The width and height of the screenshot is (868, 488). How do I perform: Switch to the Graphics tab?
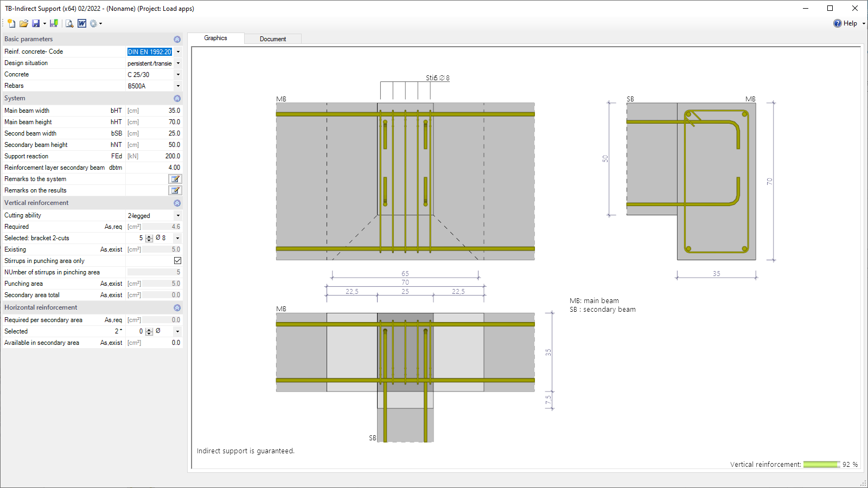point(215,38)
